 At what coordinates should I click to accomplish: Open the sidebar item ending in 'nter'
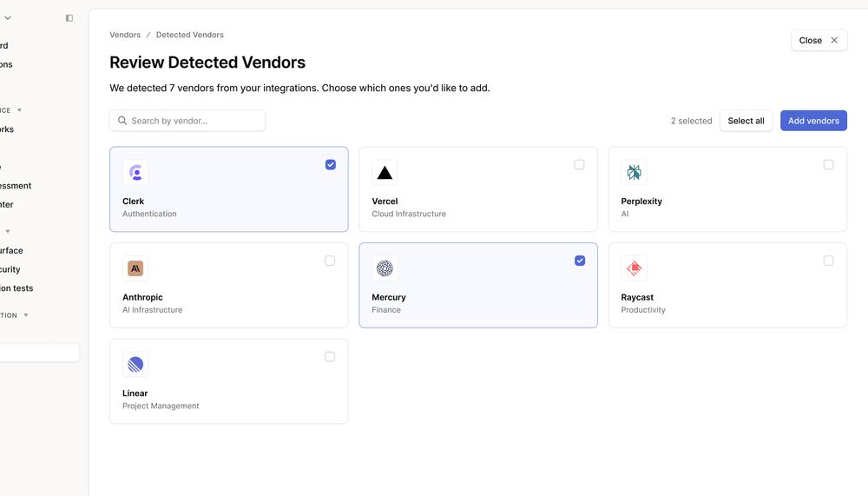[x=7, y=204]
